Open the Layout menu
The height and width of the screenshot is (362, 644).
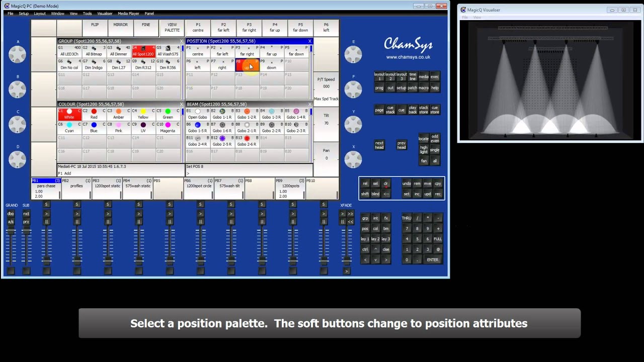coord(40,14)
